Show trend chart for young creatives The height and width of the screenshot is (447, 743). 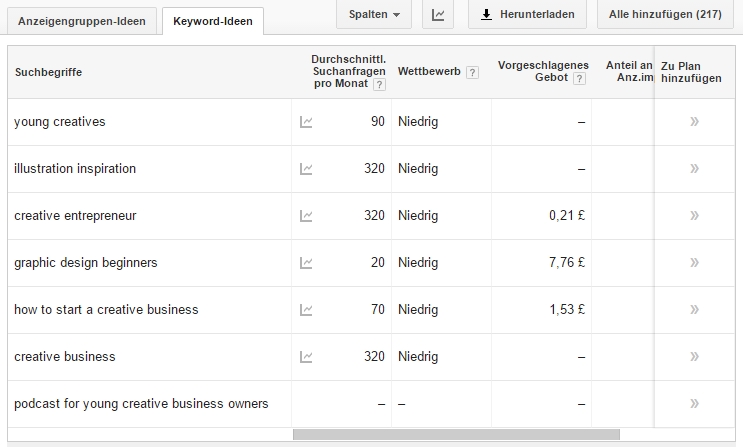[306, 122]
